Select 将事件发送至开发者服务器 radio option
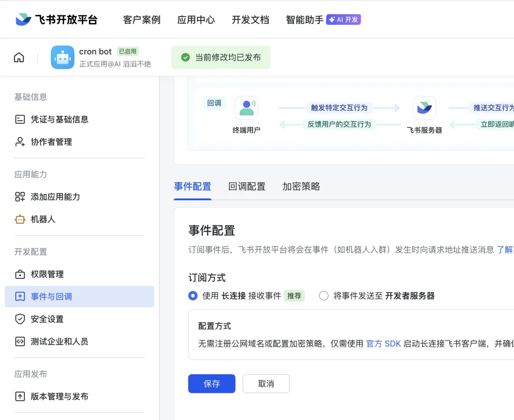This screenshot has width=514, height=420. pyautogui.click(x=324, y=296)
